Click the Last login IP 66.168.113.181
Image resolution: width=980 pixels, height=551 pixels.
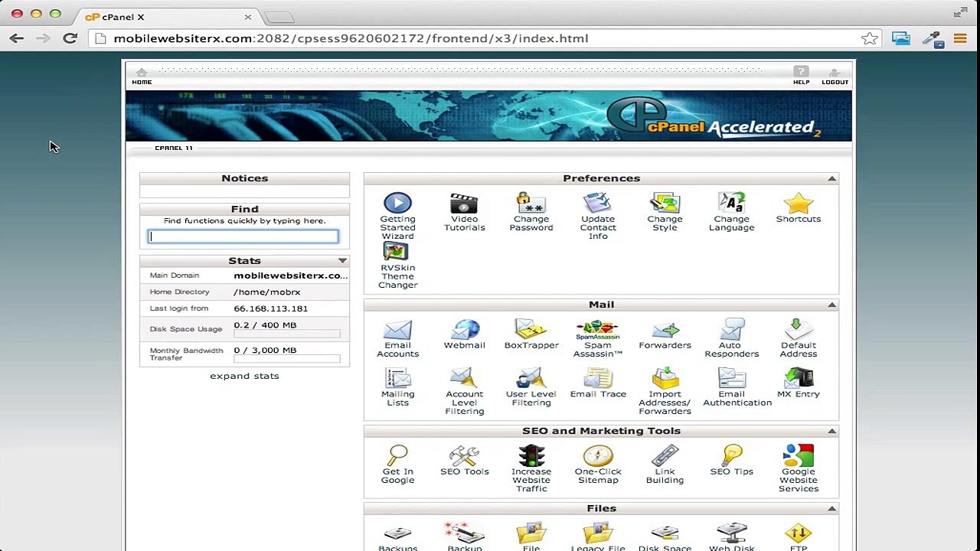(x=270, y=308)
